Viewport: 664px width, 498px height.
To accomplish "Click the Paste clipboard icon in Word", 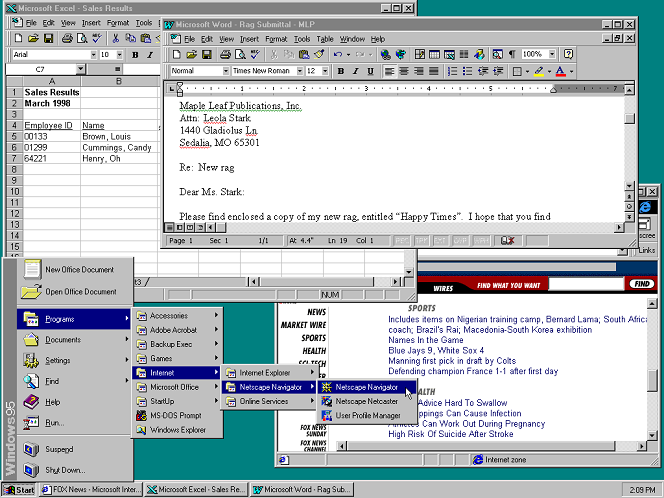I will [x=304, y=54].
